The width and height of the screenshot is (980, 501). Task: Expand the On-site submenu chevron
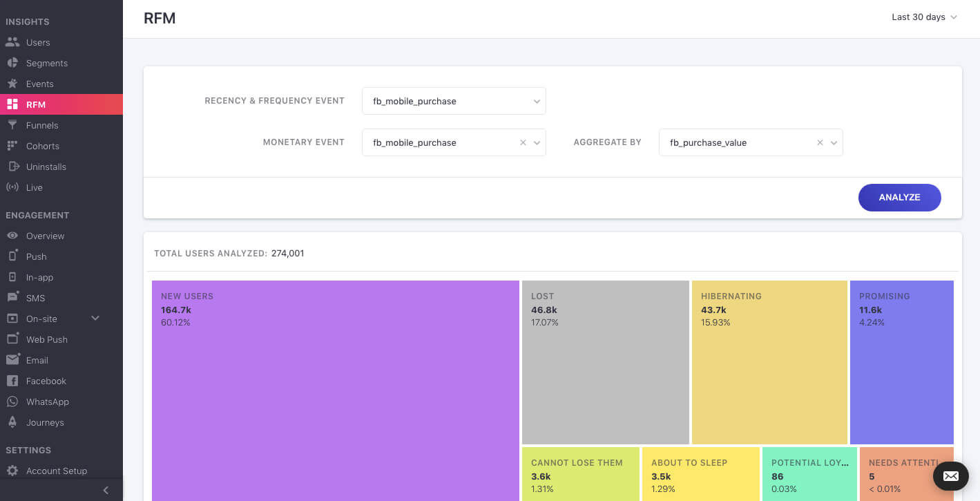coord(95,319)
